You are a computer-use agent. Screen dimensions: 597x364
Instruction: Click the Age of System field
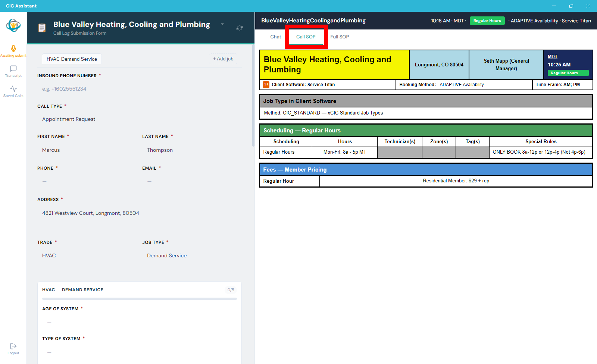(139, 322)
